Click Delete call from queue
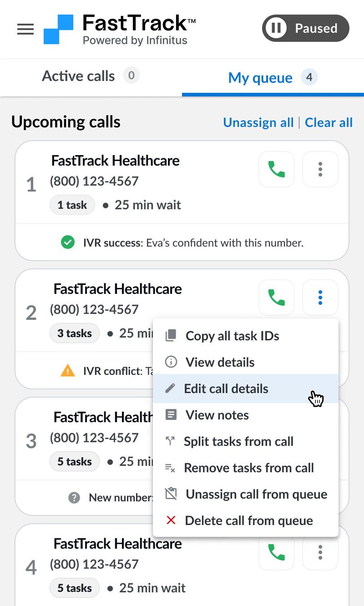The width and height of the screenshot is (364, 606). click(246, 521)
